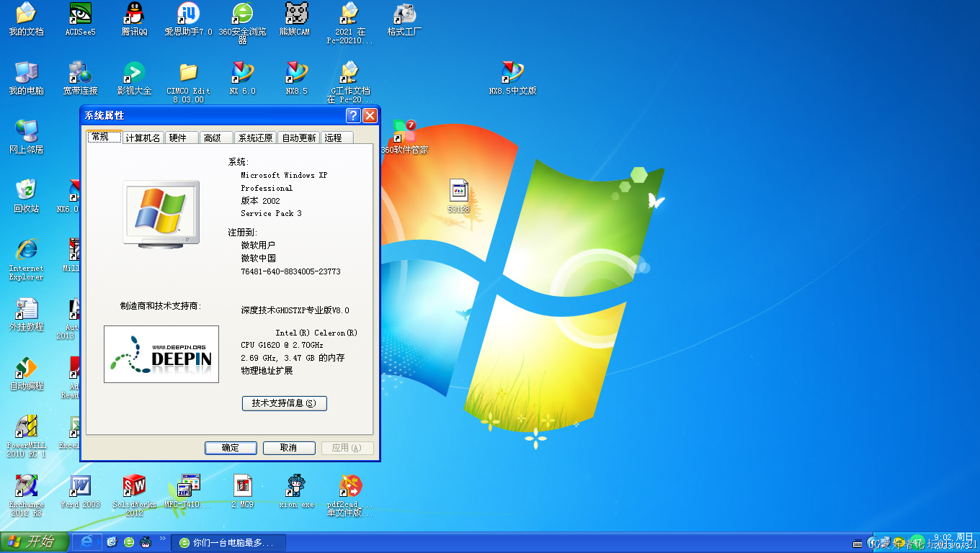Open the 开始 start menu
The height and width of the screenshot is (553, 980).
coord(34,542)
